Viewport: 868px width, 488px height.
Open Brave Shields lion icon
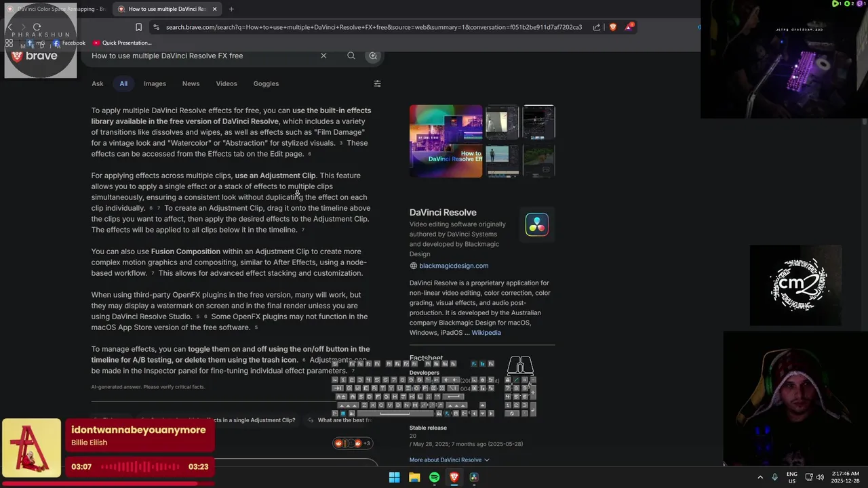point(613,27)
